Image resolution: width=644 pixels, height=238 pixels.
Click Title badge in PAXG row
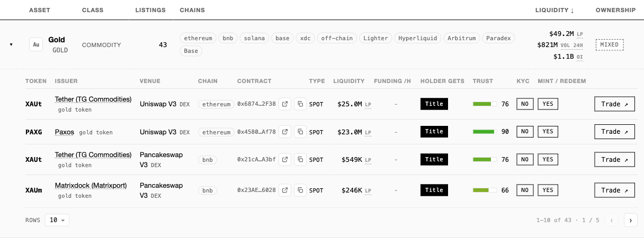click(x=434, y=132)
